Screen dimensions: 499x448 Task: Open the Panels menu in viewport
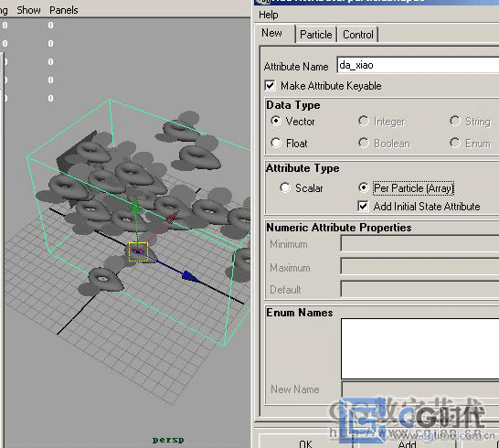click(x=64, y=10)
